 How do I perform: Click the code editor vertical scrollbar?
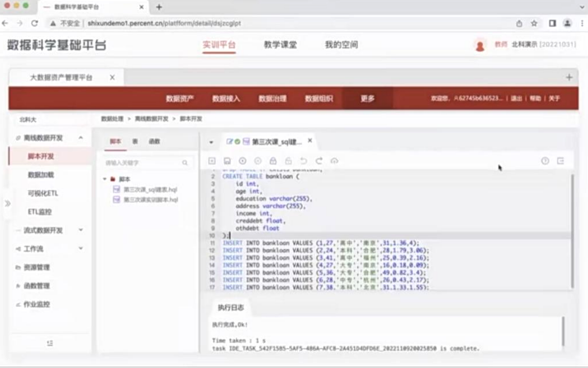(572, 231)
